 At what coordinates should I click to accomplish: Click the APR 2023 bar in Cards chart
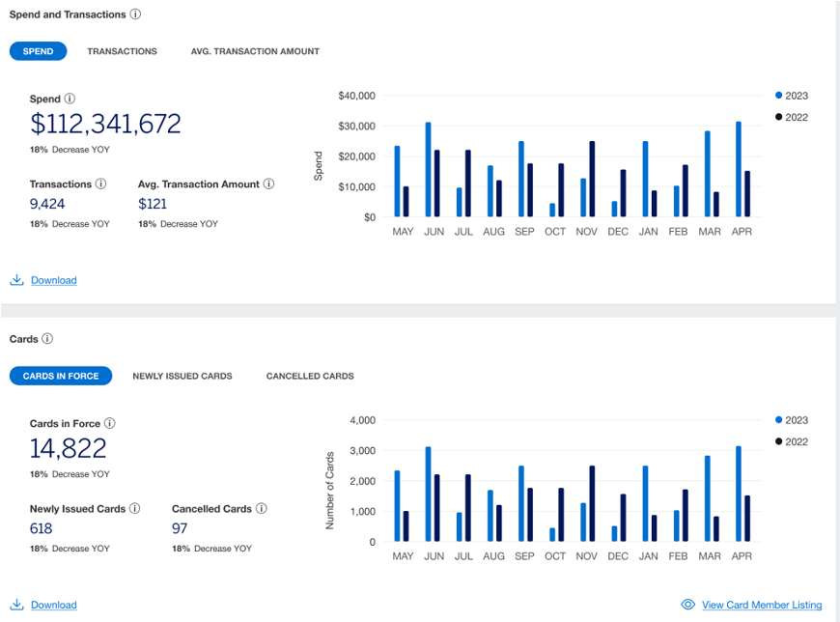pyautogui.click(x=739, y=493)
